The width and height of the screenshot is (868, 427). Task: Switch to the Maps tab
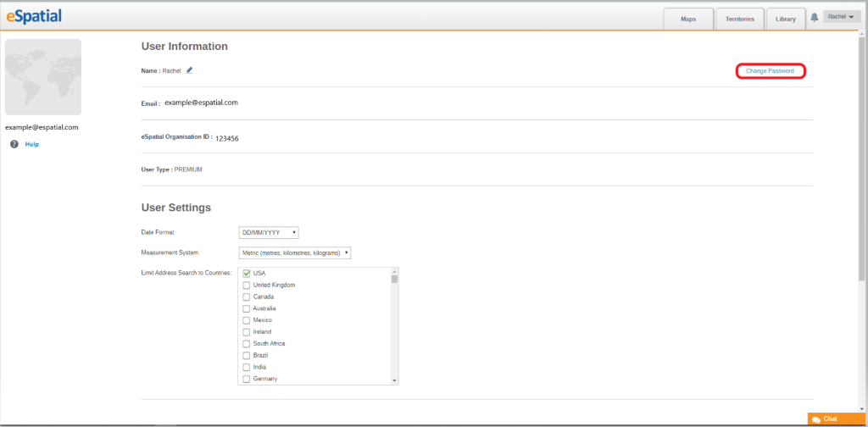pyautogui.click(x=688, y=19)
